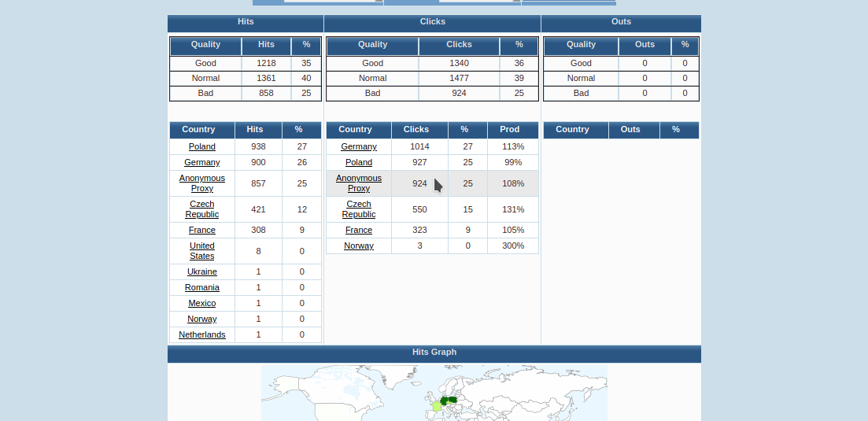This screenshot has height=421, width=868.
Task: Click the world map hits graph
Action: 434,393
